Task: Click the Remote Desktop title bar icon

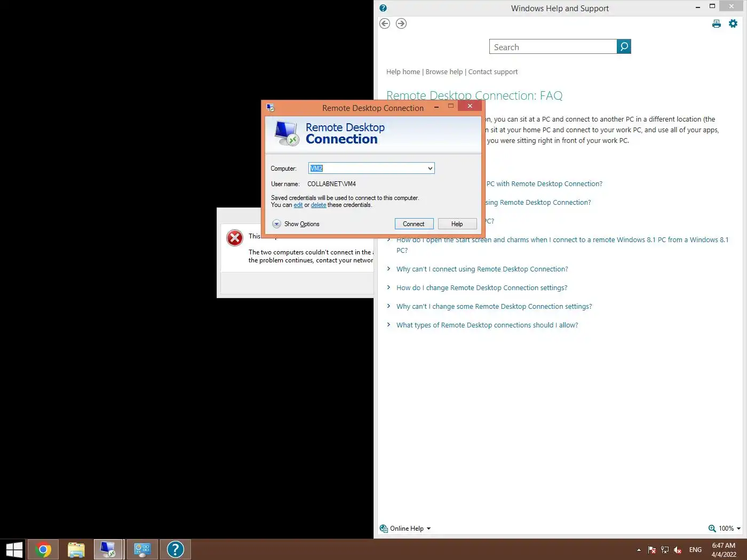Action: click(271, 107)
